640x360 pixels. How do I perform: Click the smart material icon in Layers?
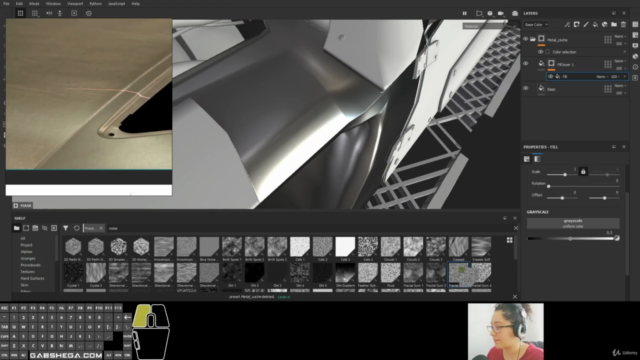tap(604, 25)
